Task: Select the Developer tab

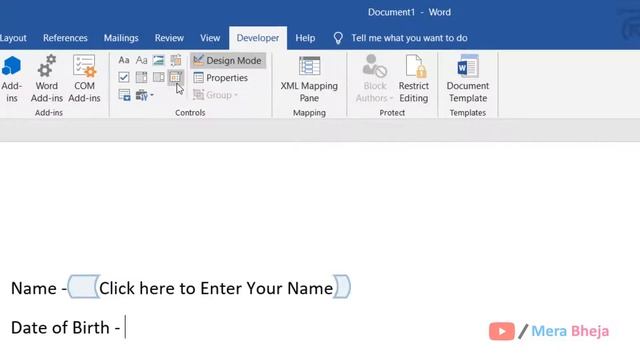Action: click(x=258, y=38)
